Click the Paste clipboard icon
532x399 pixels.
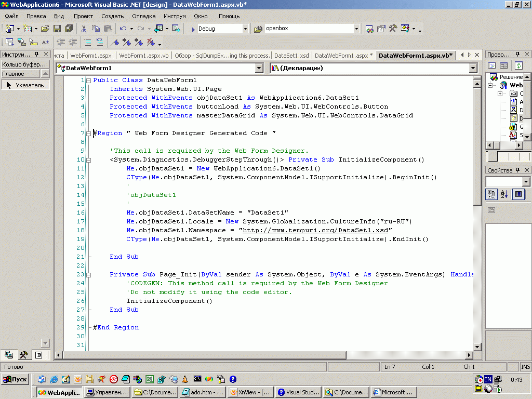(x=108, y=29)
